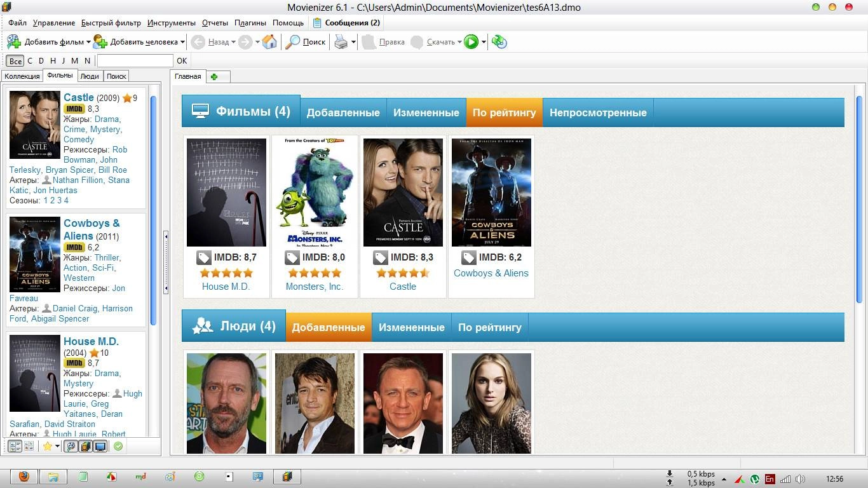Click the Thriller genre link
The image size is (868, 488).
tap(107, 258)
